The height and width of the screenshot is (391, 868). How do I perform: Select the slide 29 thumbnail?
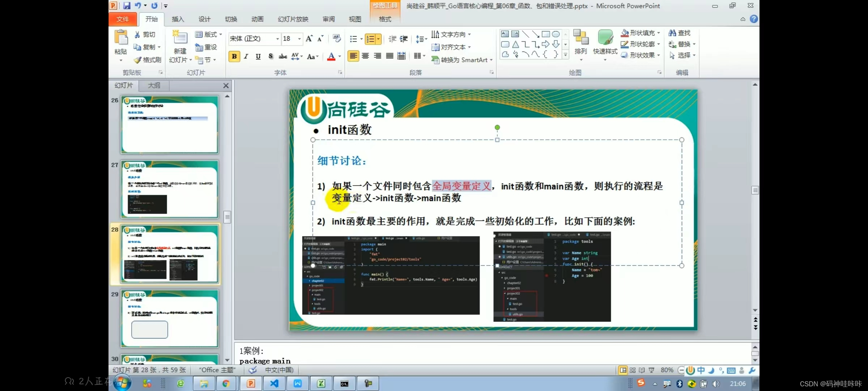pyautogui.click(x=170, y=319)
